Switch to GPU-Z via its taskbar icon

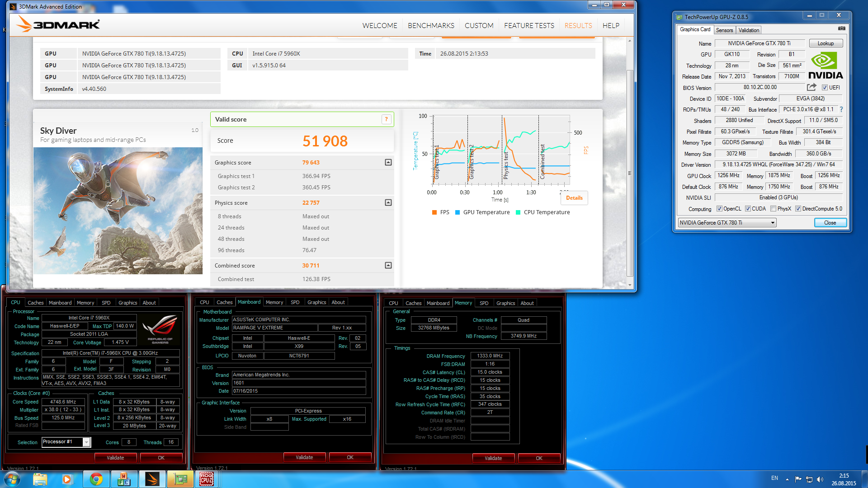coord(180,479)
